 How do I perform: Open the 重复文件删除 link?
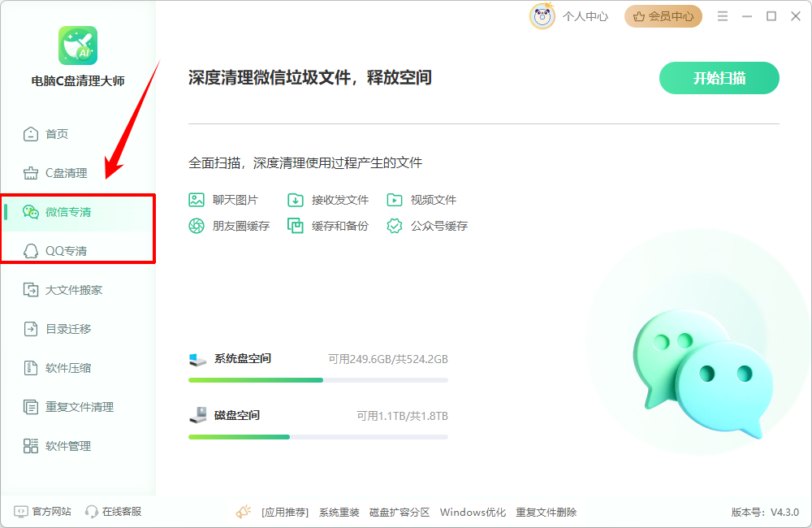pos(546,513)
